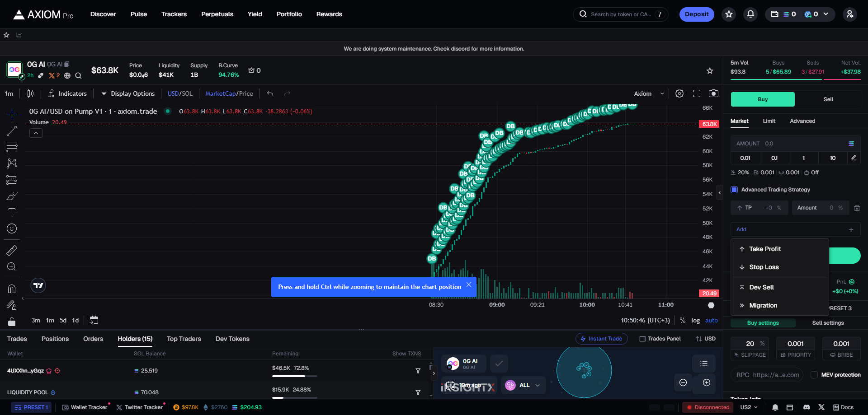The width and height of the screenshot is (868, 415).
Task: Expand the Add strategy row
Action: coord(796,229)
